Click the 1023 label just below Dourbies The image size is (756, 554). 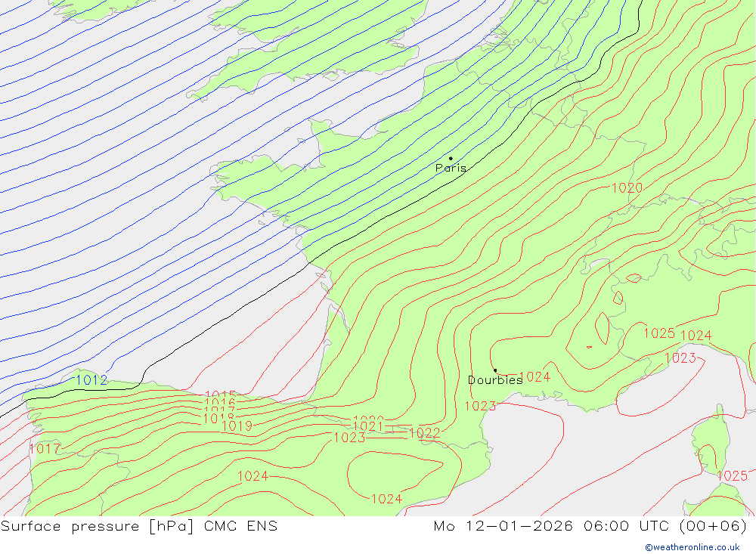[480, 406]
